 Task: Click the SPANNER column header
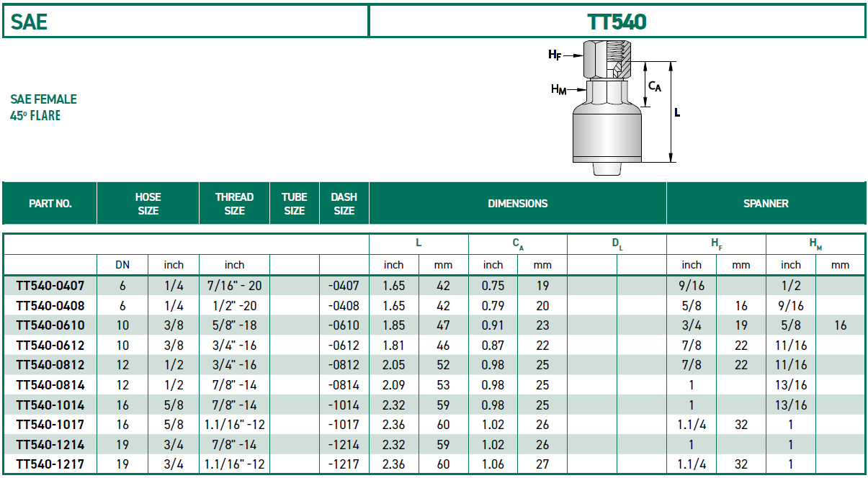pyautogui.click(x=766, y=204)
